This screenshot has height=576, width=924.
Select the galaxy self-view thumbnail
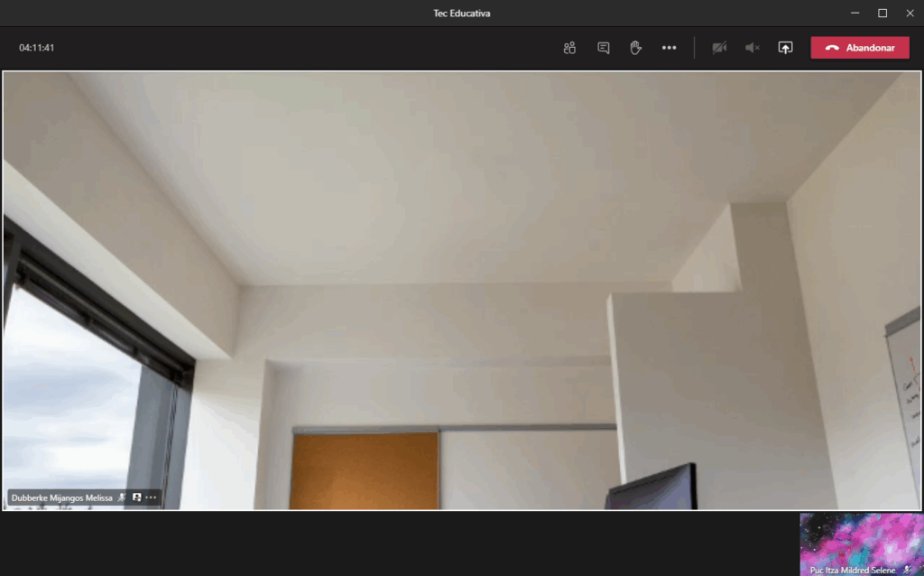[861, 539]
